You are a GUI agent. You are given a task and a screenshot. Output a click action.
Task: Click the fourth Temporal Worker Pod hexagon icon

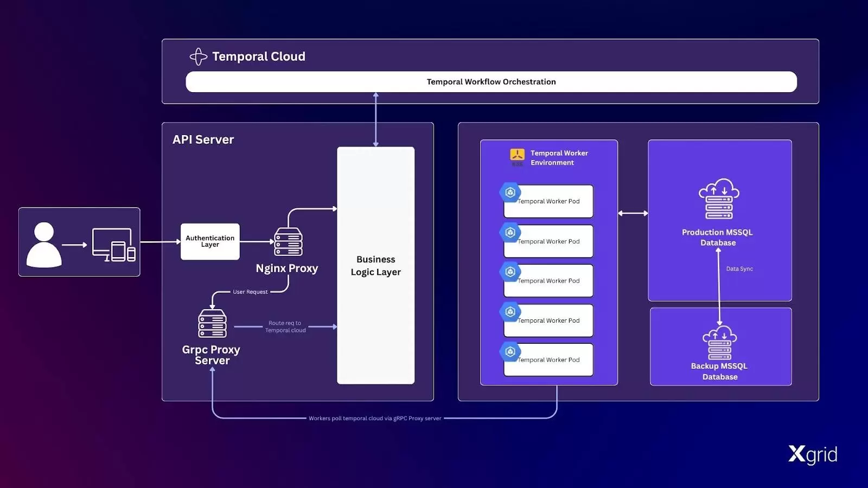pos(510,312)
